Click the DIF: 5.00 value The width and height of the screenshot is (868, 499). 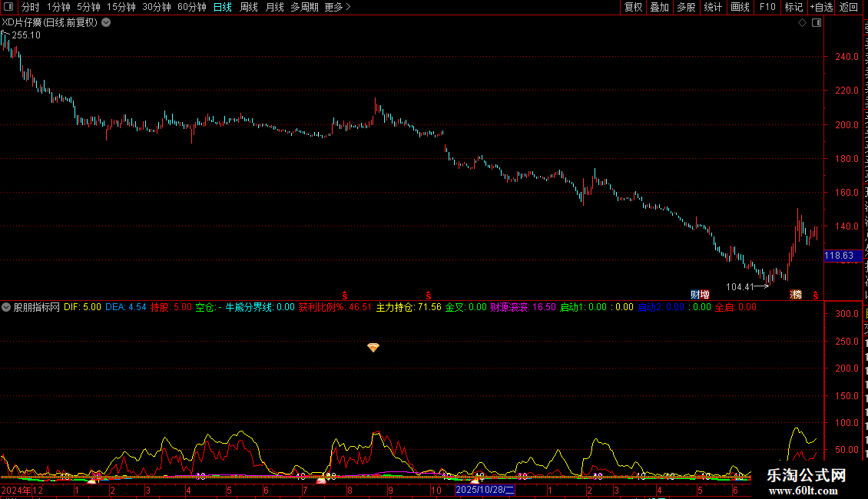click(82, 307)
